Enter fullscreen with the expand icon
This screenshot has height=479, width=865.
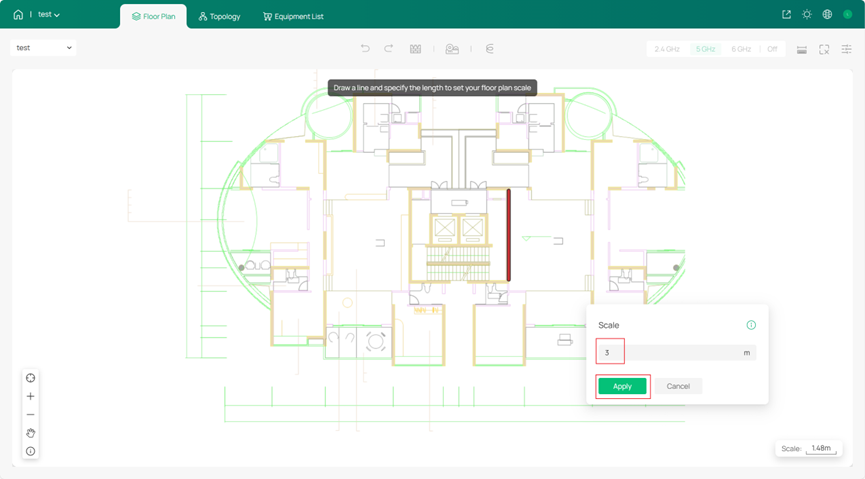coord(824,49)
